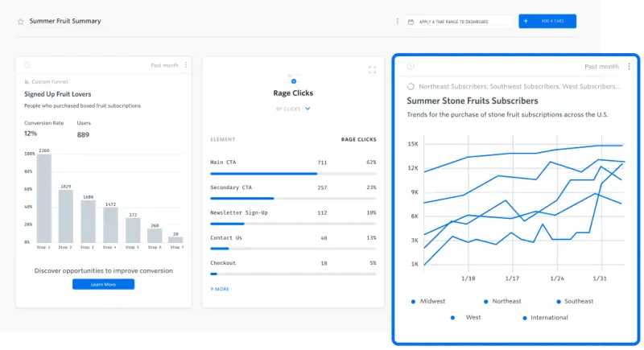644x350 pixels.
Task: Toggle the International legend item
Action: 545,318
